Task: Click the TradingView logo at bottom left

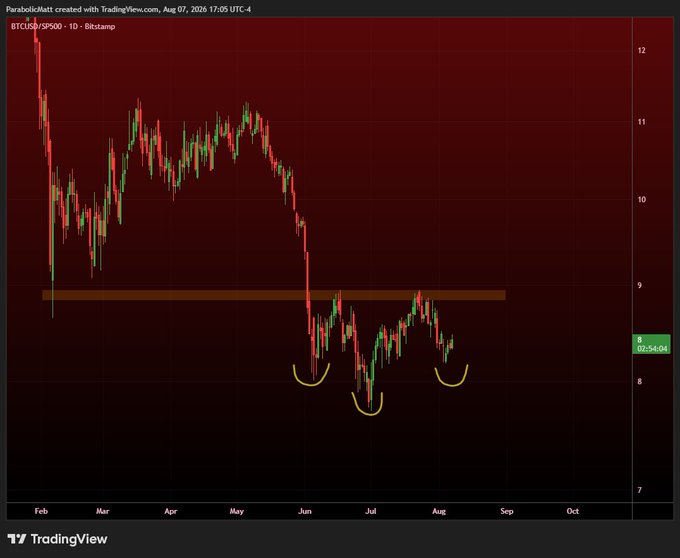Action: [57, 539]
